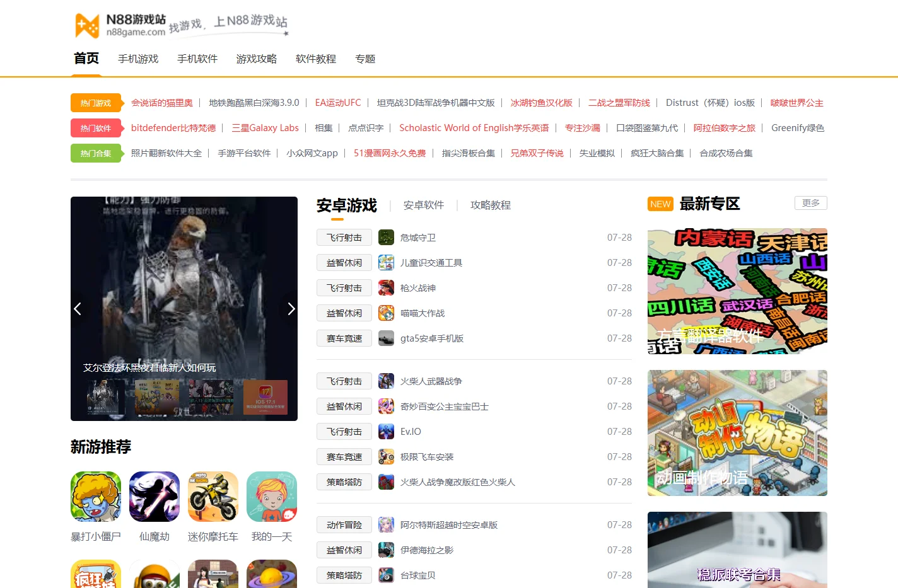898x588 pixels.
Task: Show next slide in the carousel
Action: click(x=290, y=309)
